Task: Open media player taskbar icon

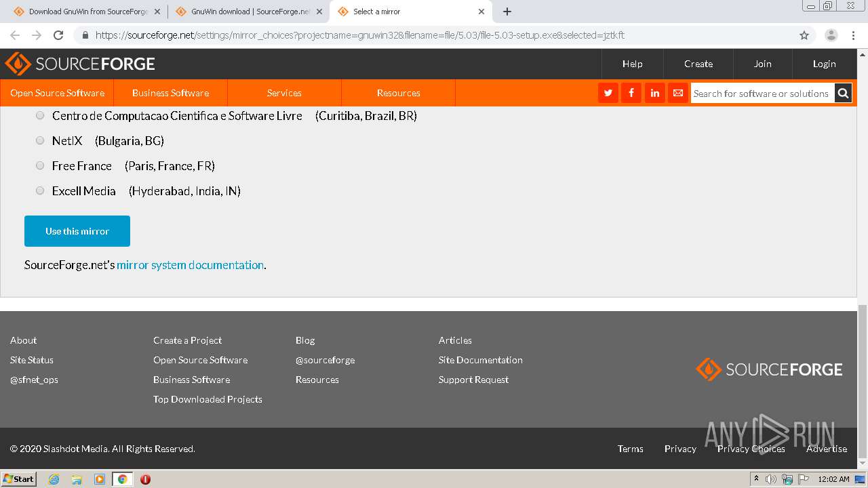Action: coord(100,479)
